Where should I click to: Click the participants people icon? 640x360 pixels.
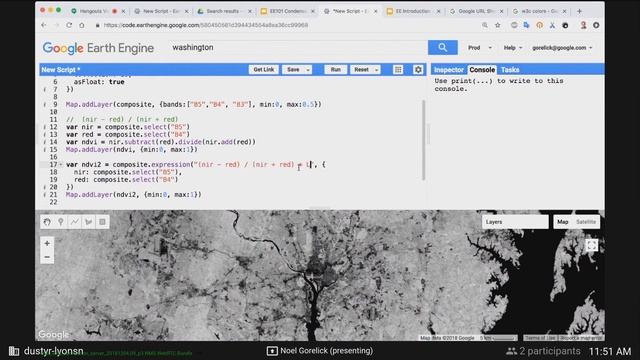point(511,351)
